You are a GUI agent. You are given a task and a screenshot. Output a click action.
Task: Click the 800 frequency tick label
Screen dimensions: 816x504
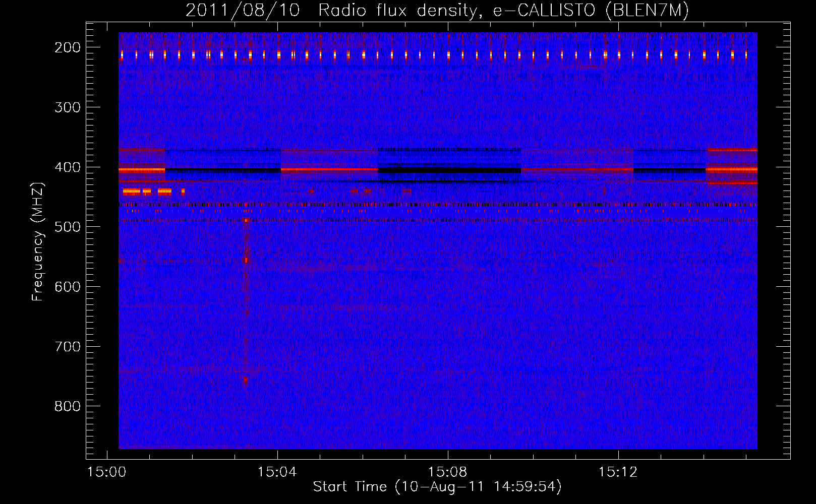click(x=68, y=406)
